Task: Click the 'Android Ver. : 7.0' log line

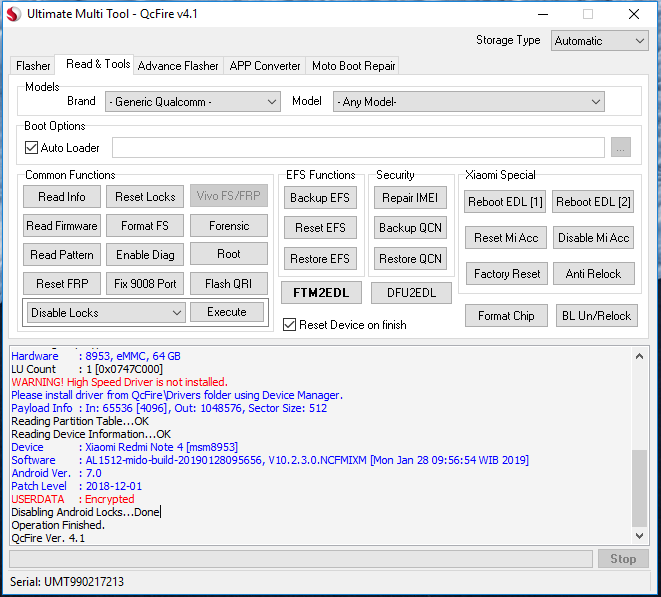Action: (x=56, y=473)
